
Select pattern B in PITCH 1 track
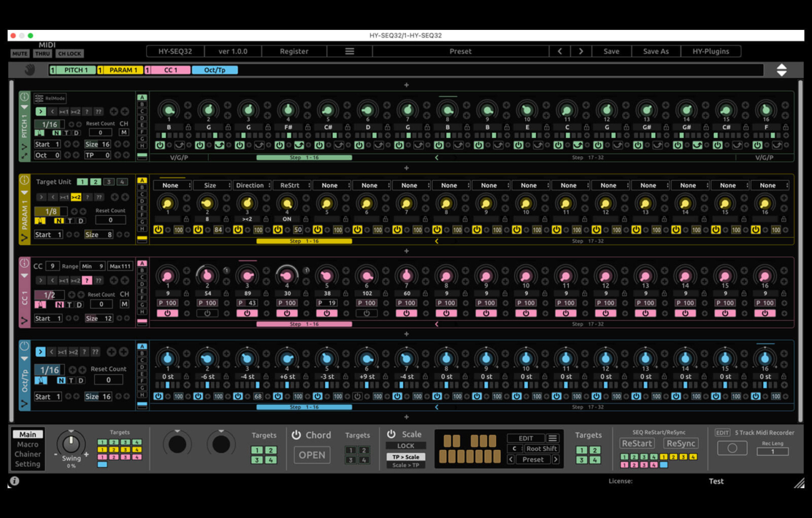(x=142, y=104)
